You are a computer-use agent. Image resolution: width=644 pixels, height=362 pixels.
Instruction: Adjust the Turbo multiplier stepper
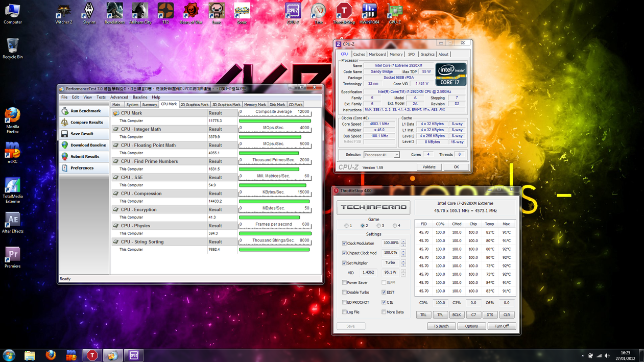pyautogui.click(x=403, y=263)
